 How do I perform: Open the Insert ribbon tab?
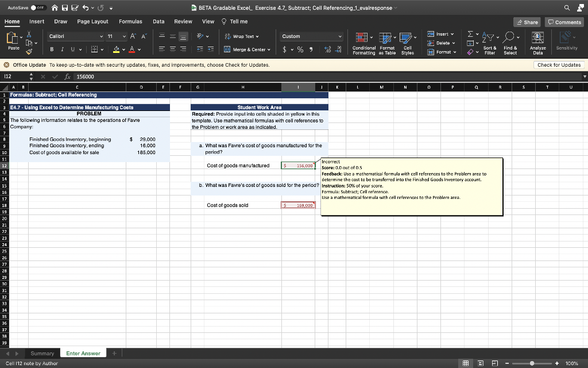pyautogui.click(x=37, y=21)
